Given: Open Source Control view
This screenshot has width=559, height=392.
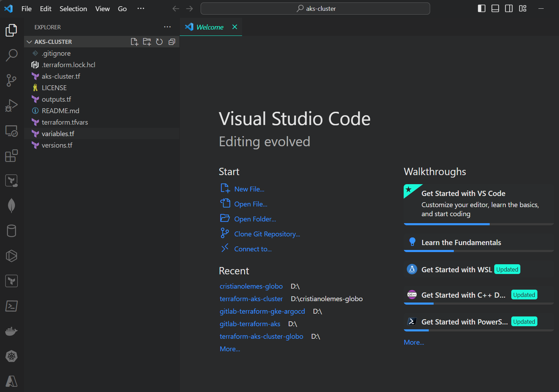Looking at the screenshot, I should [x=11, y=80].
